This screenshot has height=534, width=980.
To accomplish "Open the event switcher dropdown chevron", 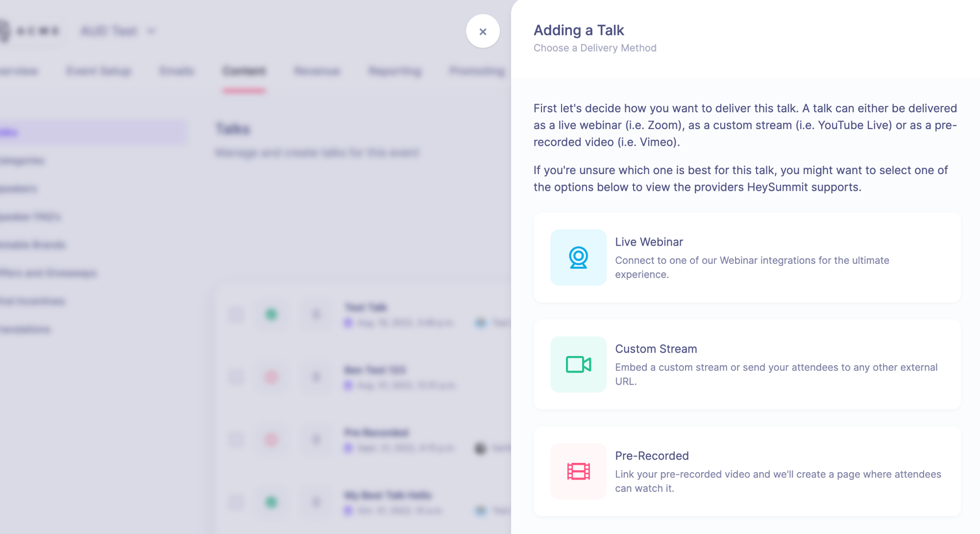I will pos(151,31).
